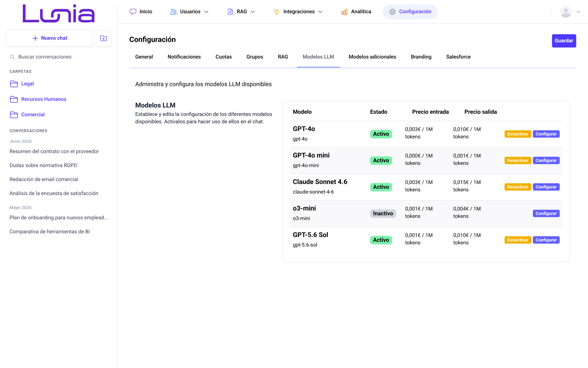
Task: Select the Cuotas tab
Action: point(223,57)
